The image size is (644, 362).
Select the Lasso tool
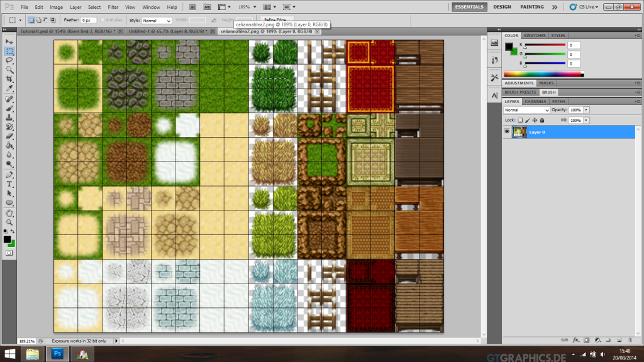point(9,60)
